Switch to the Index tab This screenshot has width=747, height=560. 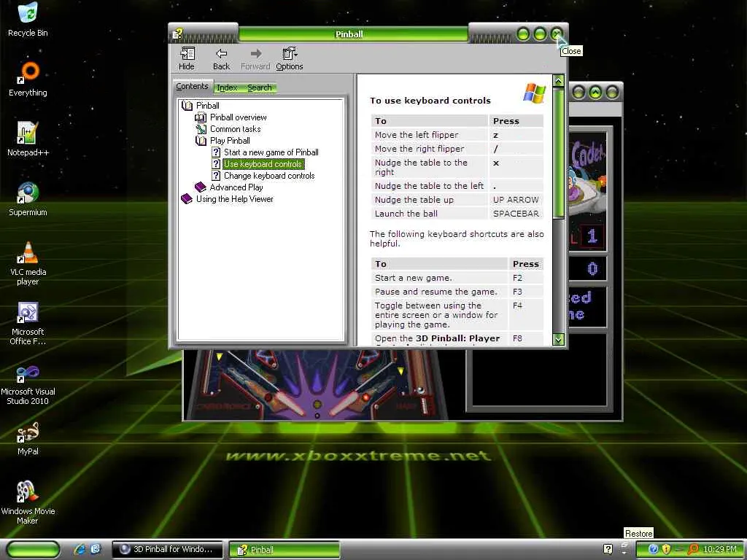point(227,87)
